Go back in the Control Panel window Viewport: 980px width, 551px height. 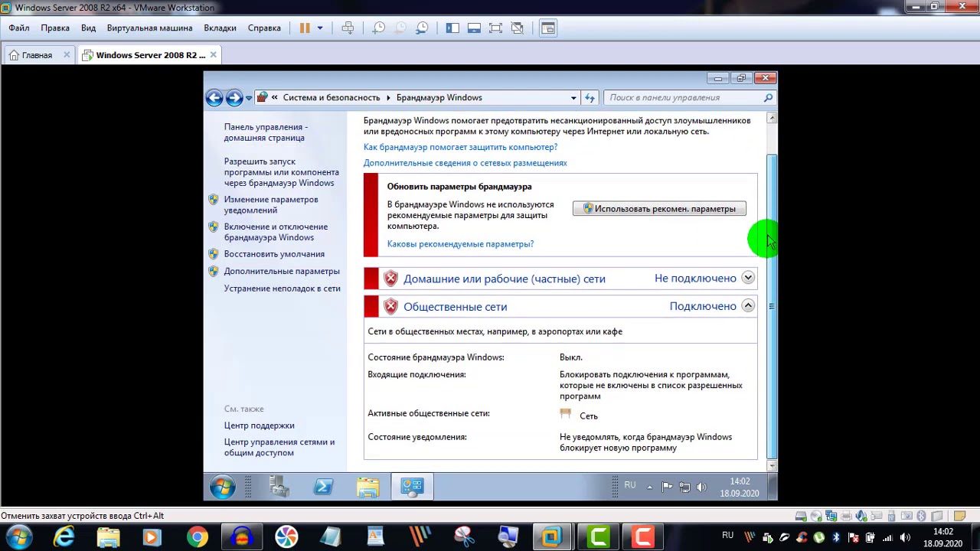point(214,97)
